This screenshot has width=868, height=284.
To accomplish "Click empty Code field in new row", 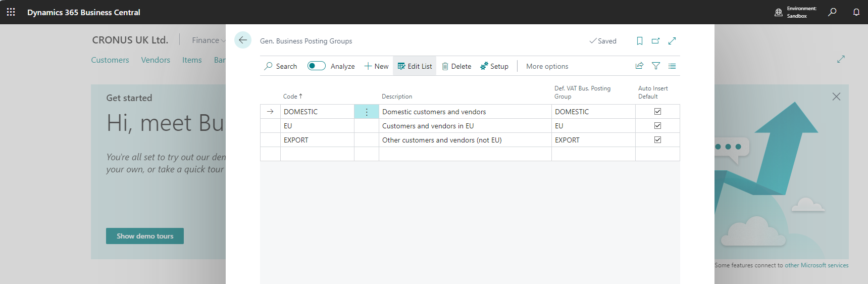I will [x=317, y=154].
